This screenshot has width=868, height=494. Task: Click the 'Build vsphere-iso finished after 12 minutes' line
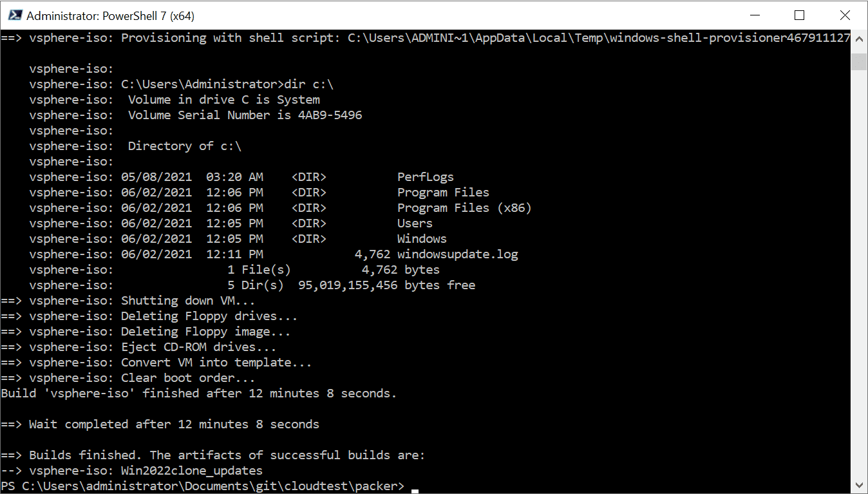[199, 394]
